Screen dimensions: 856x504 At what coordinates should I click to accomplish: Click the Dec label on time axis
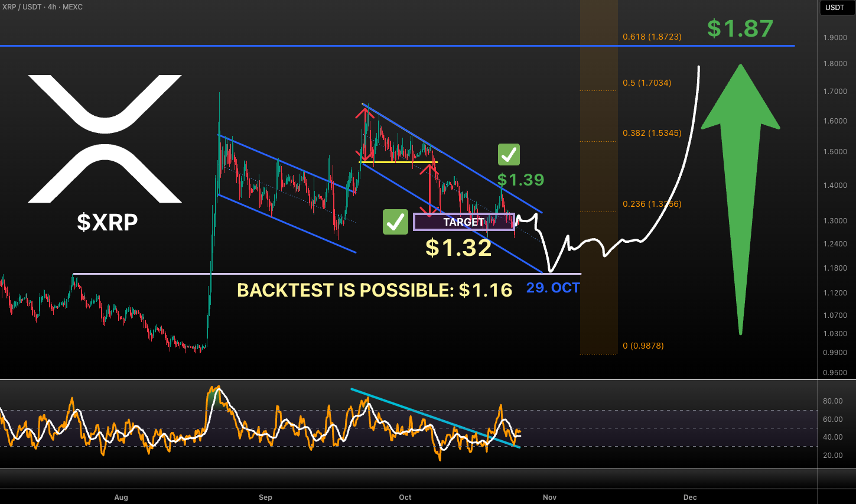point(690,498)
